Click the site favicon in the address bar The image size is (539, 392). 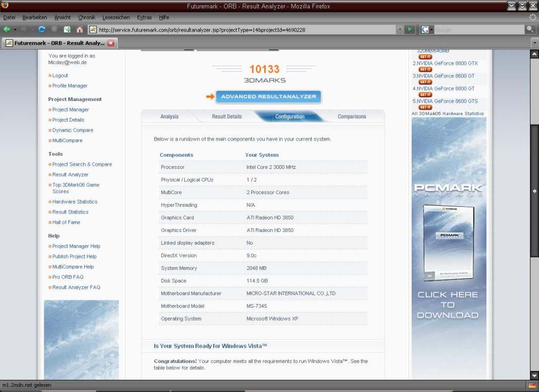[x=93, y=30]
